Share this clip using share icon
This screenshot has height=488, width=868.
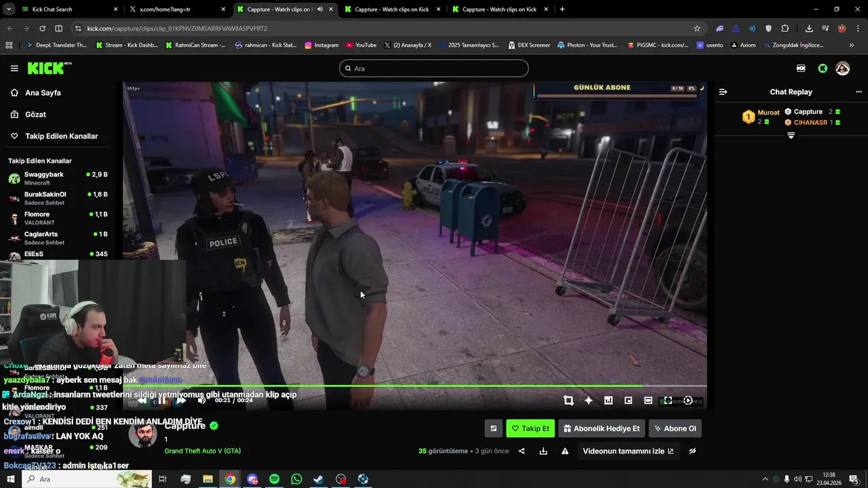click(521, 451)
